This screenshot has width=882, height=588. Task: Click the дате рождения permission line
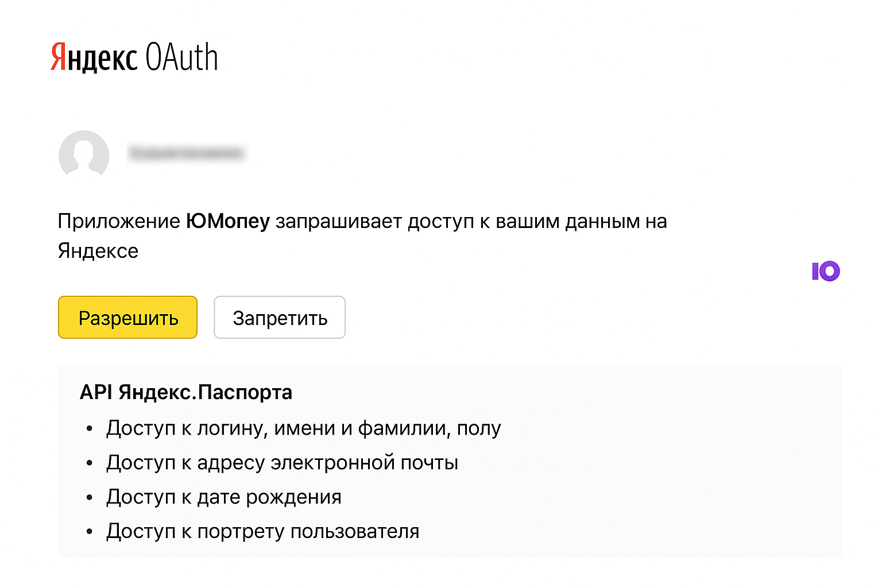click(224, 497)
